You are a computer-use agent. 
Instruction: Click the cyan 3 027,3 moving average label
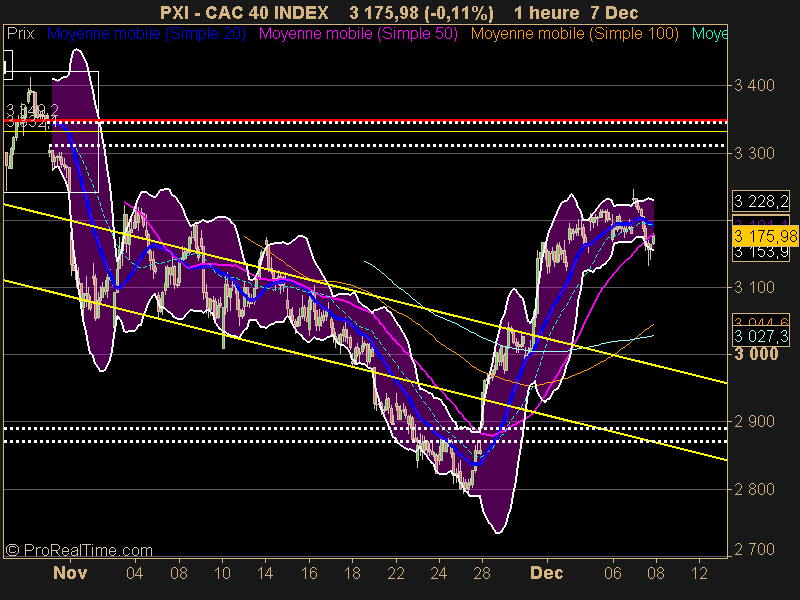point(761,336)
